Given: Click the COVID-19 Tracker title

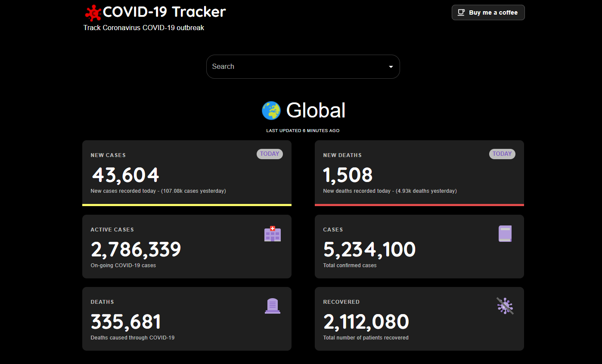Looking at the screenshot, I should coord(164,12).
